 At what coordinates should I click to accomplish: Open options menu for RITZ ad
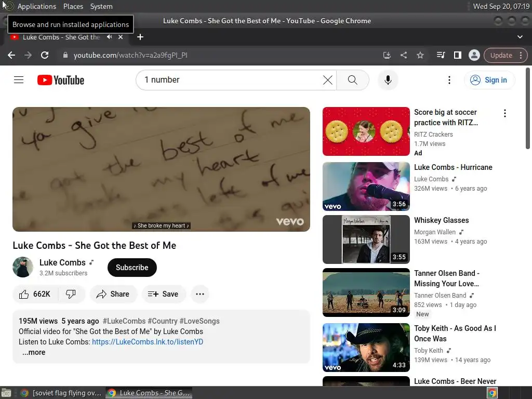[505, 113]
